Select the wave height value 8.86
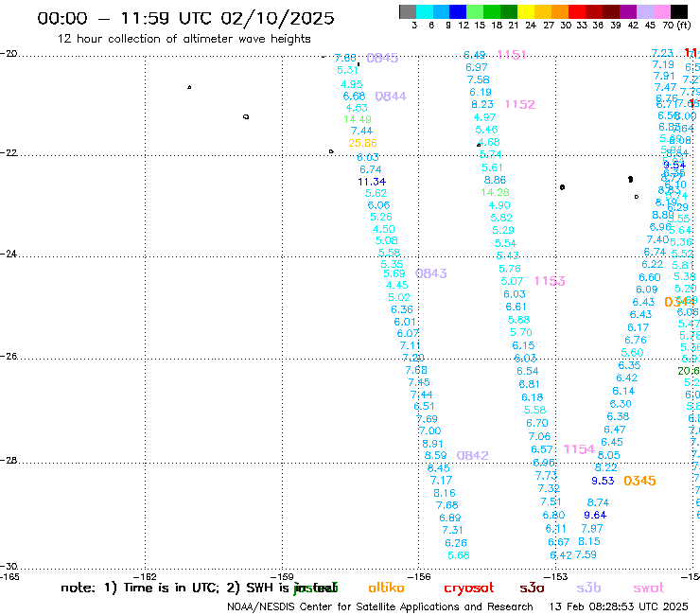Viewport: 700px width, 615px height. [495, 180]
